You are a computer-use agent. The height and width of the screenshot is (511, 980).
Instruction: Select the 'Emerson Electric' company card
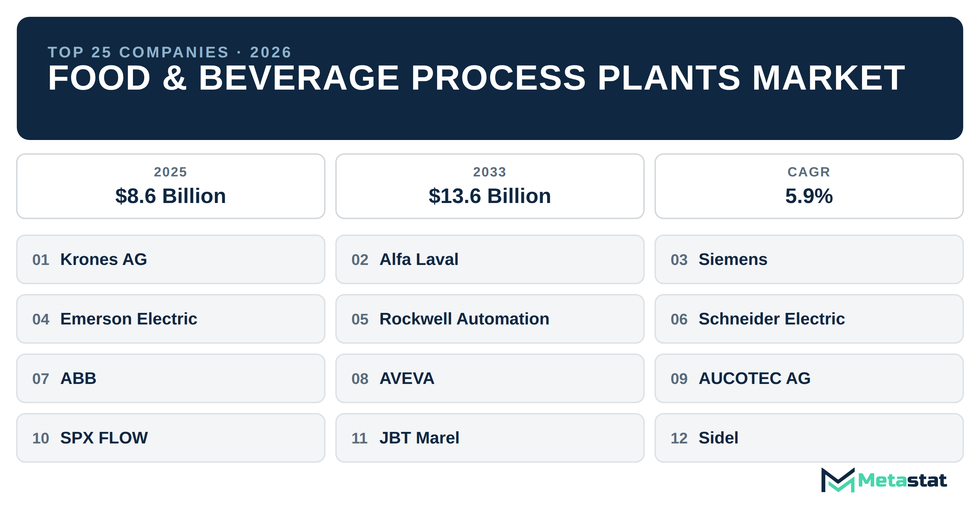(x=171, y=319)
